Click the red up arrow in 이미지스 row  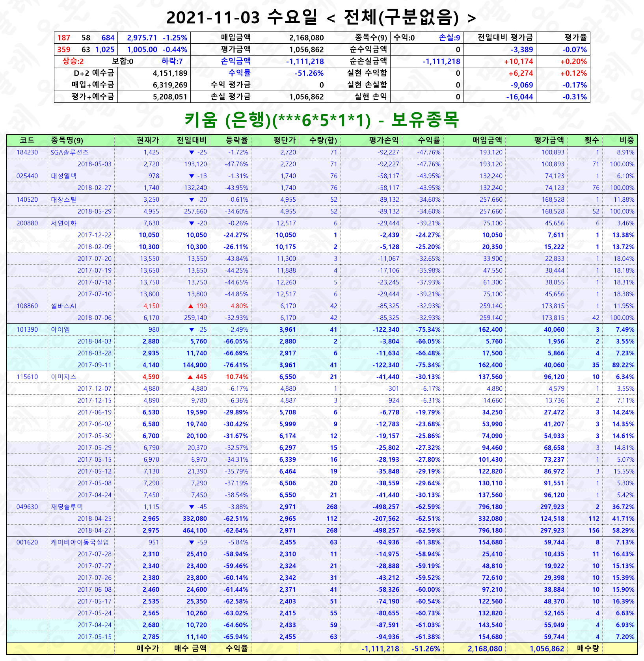coord(190,377)
